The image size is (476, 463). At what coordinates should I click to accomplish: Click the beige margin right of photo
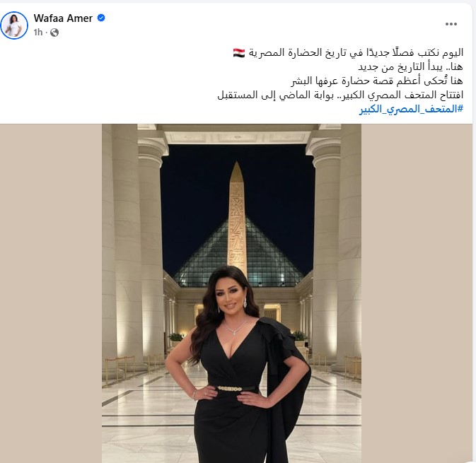click(417, 293)
